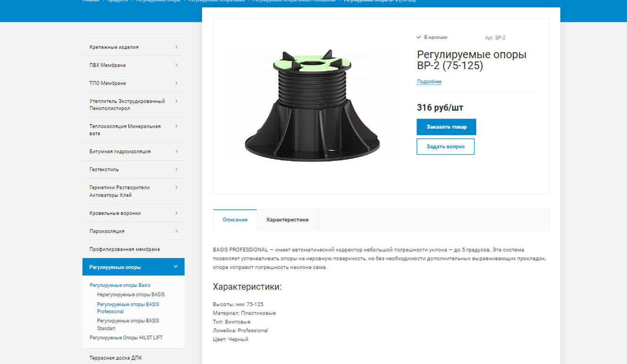Screen dimensions: 627x364
Task: Click the adjustable support product image
Action: point(312,105)
